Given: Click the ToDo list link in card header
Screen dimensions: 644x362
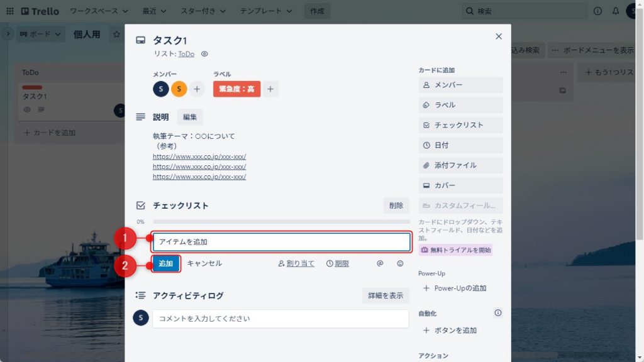Looking at the screenshot, I should 186,54.
